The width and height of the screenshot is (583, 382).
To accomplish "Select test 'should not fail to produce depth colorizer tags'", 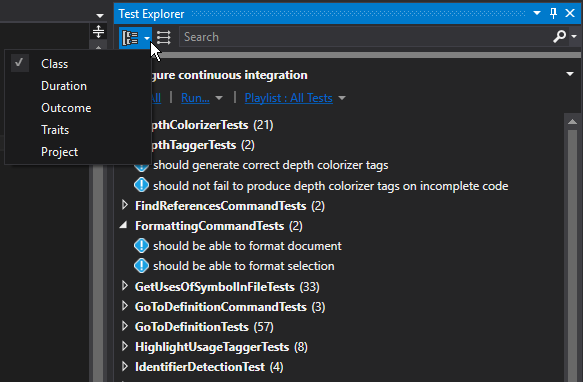I will 331,186.
